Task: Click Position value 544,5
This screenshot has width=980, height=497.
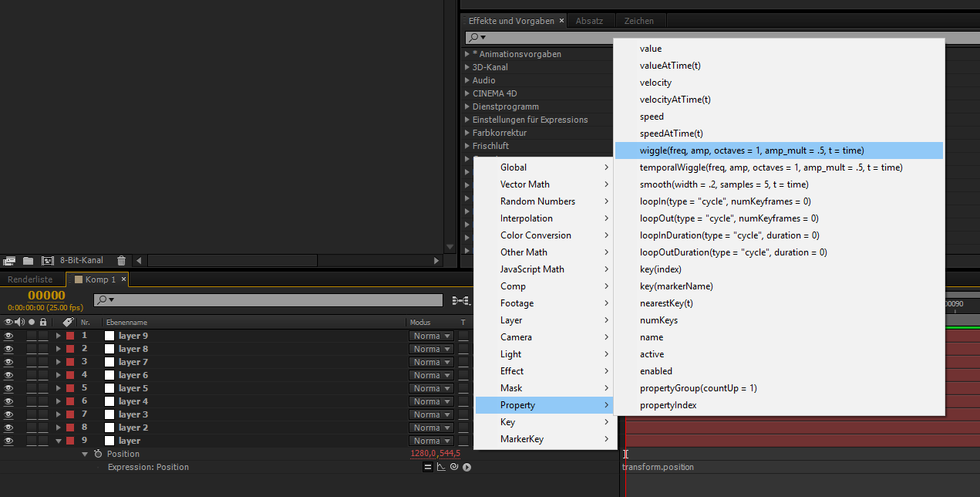Action: coord(450,454)
